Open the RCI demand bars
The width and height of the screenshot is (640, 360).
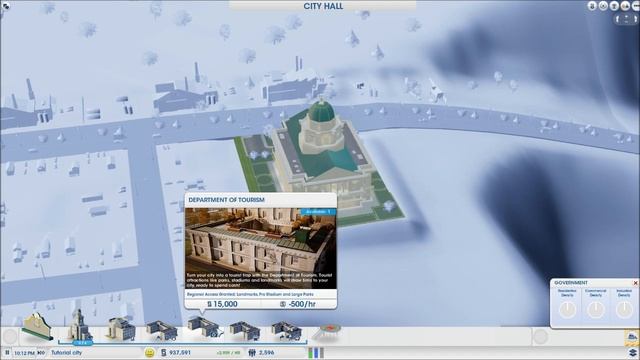[x=316, y=352]
